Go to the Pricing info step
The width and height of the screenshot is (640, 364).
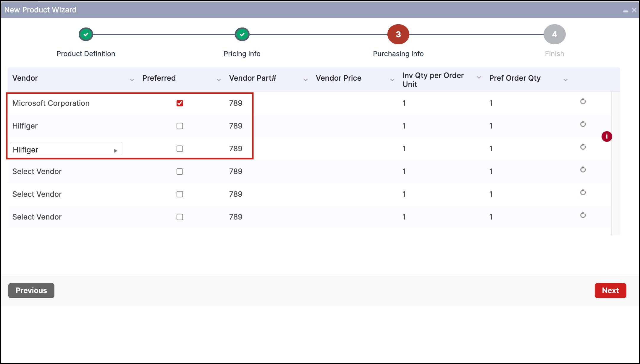point(242,34)
